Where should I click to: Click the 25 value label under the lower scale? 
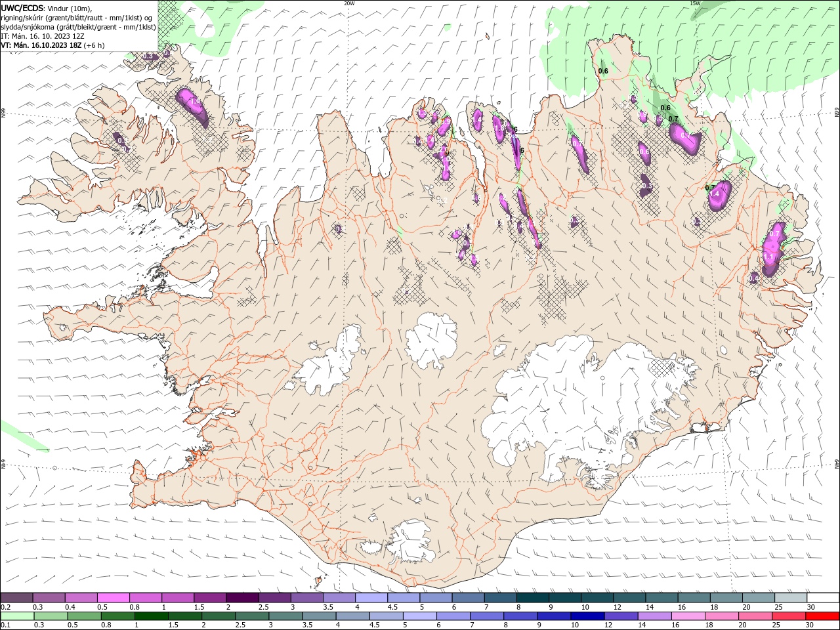776,625
